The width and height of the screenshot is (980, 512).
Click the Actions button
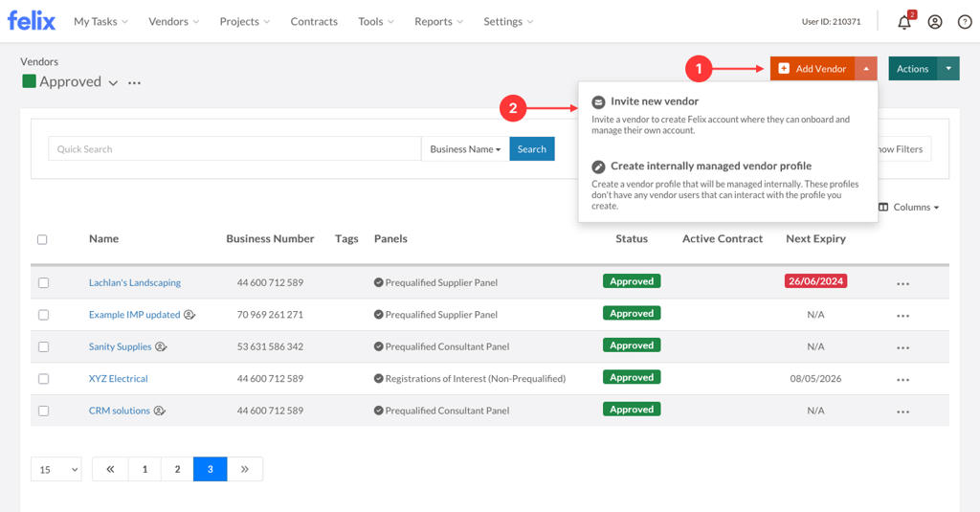point(912,69)
